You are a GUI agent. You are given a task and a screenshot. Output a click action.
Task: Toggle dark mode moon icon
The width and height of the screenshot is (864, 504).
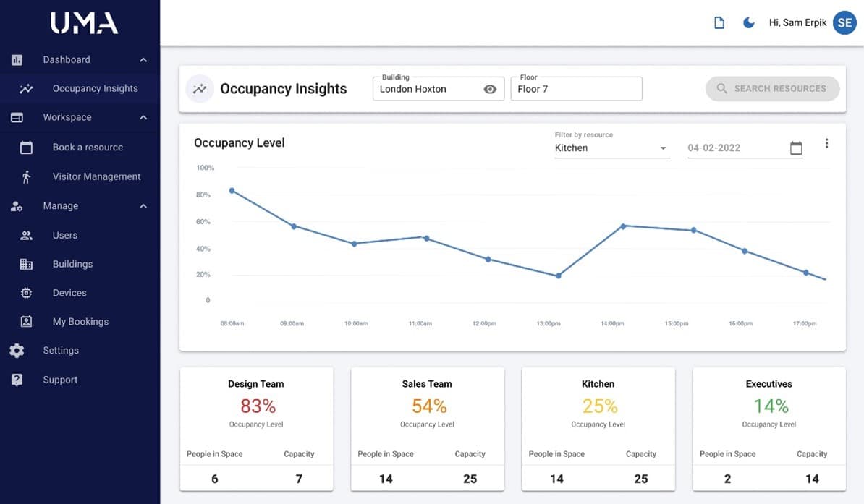(748, 23)
